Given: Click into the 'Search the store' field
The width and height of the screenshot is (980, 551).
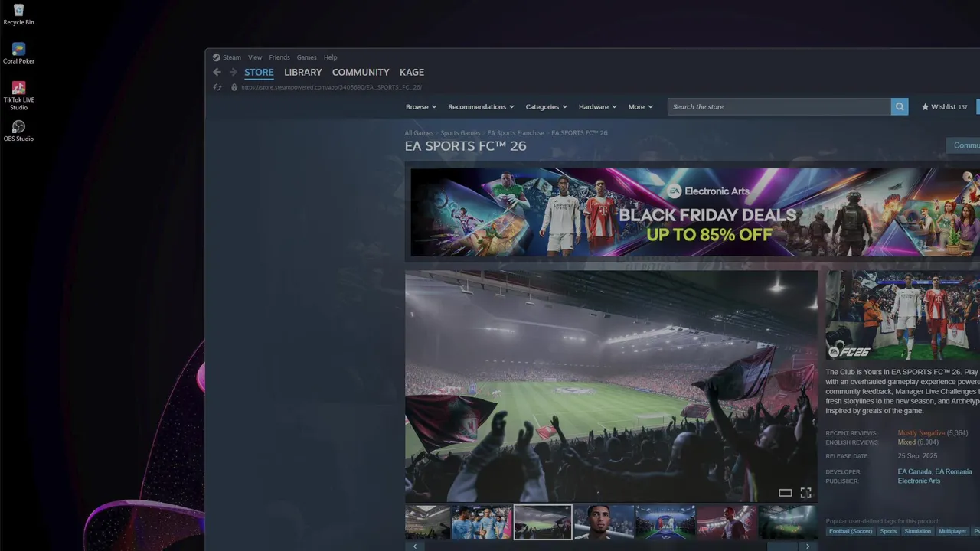Looking at the screenshot, I should 779,107.
